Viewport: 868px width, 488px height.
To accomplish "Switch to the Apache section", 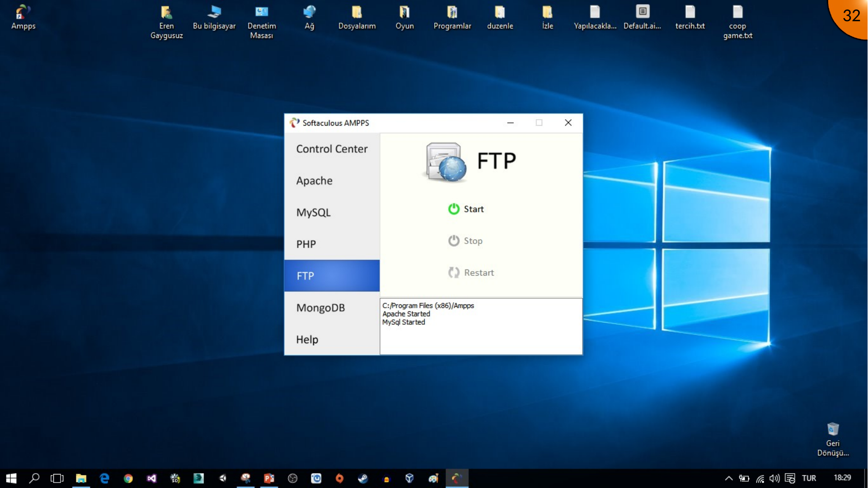I will (332, 181).
